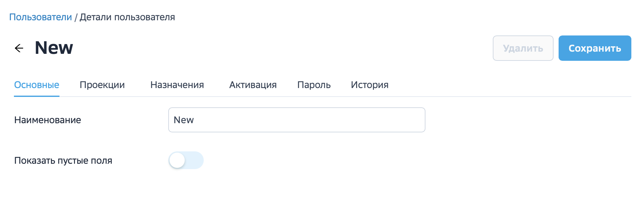Click the back arrow icon
The width and height of the screenshot is (644, 209).
click(19, 48)
